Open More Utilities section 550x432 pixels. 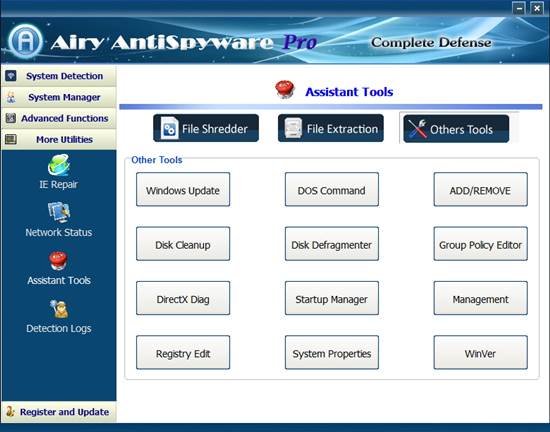[59, 140]
